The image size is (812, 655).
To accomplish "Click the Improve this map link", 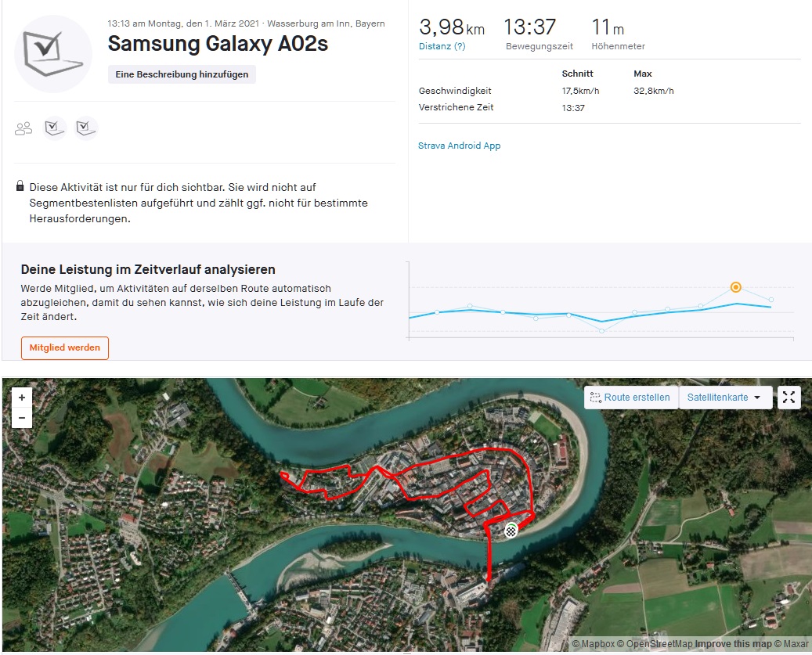I will (733, 644).
